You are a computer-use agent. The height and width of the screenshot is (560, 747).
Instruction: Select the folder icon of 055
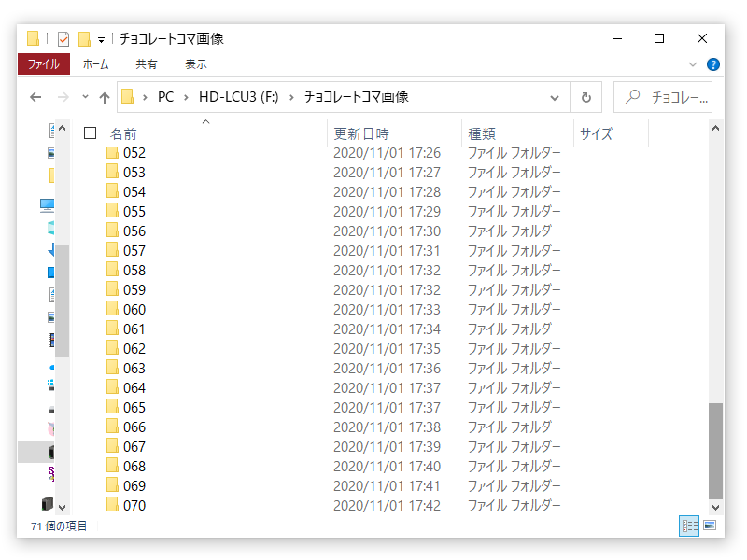pyautogui.click(x=112, y=211)
